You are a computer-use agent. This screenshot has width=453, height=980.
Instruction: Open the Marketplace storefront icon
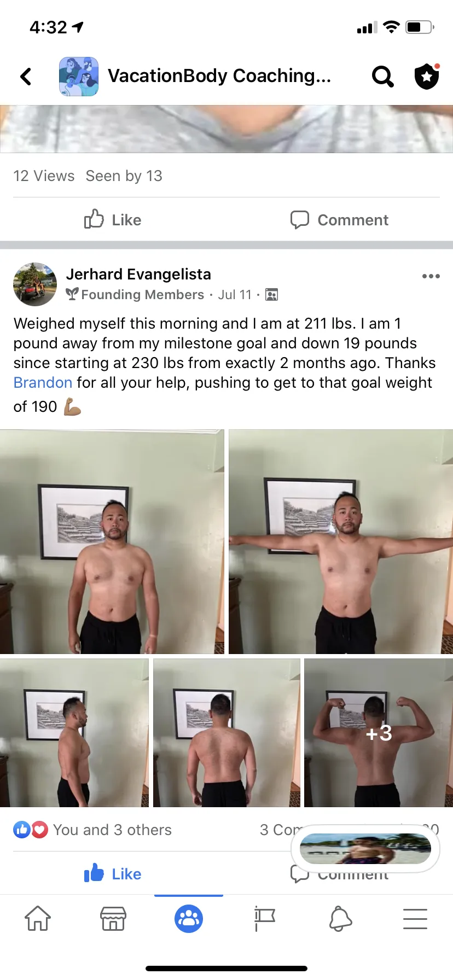(x=113, y=918)
